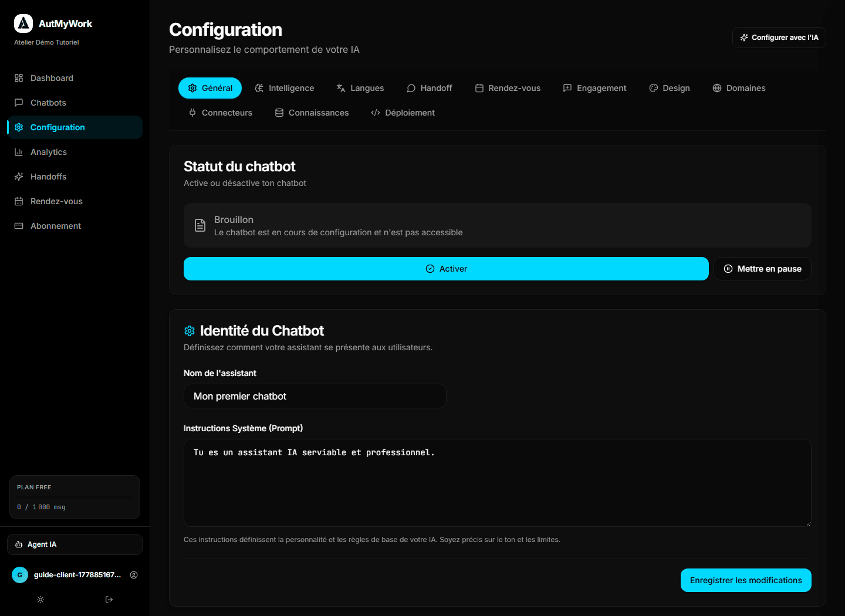
Task: Click the '0 / 1 000 msg' usage text
Action: pos(41,507)
